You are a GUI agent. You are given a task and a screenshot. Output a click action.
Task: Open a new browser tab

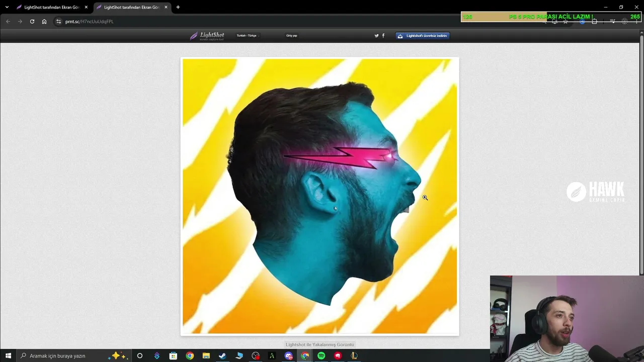tap(178, 7)
